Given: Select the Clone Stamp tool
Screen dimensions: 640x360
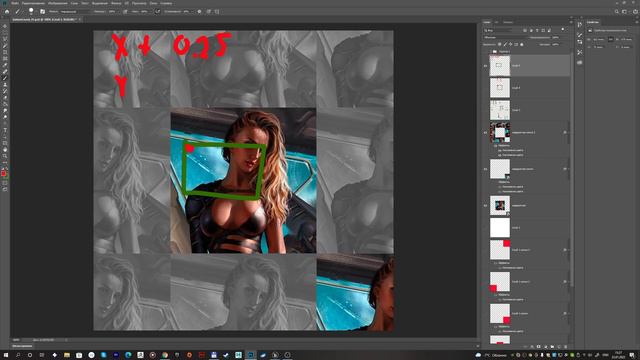Looking at the screenshot, I should point(5,84).
